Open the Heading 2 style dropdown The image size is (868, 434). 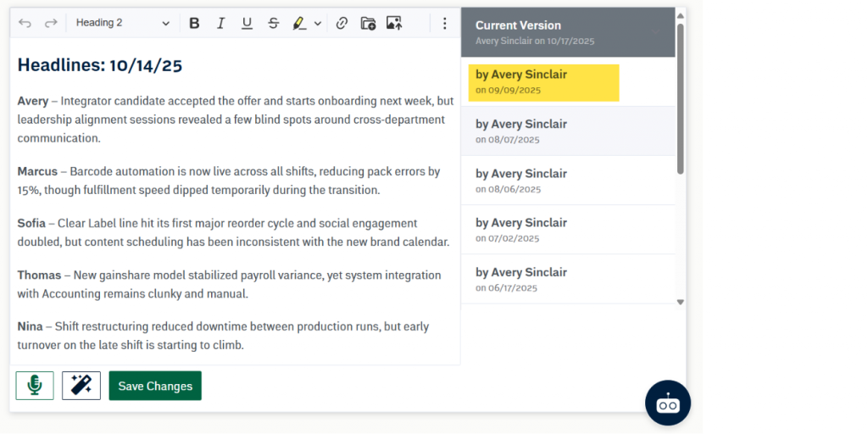click(122, 23)
